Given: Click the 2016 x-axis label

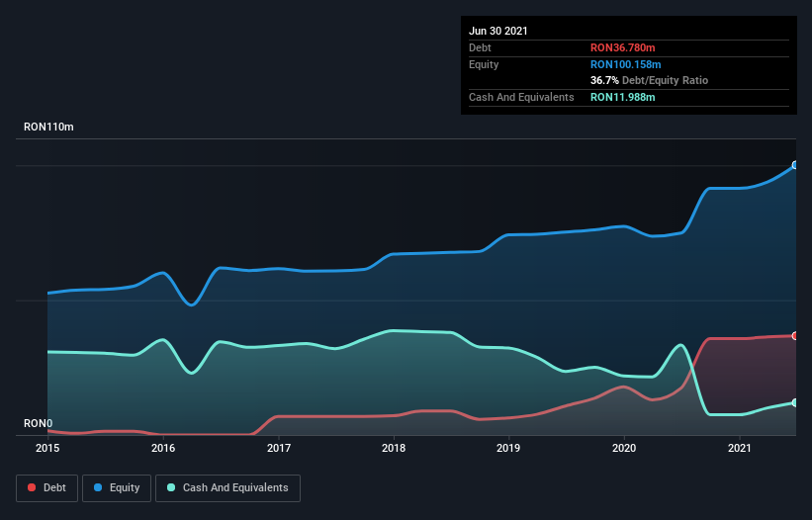Looking at the screenshot, I should tap(163, 448).
